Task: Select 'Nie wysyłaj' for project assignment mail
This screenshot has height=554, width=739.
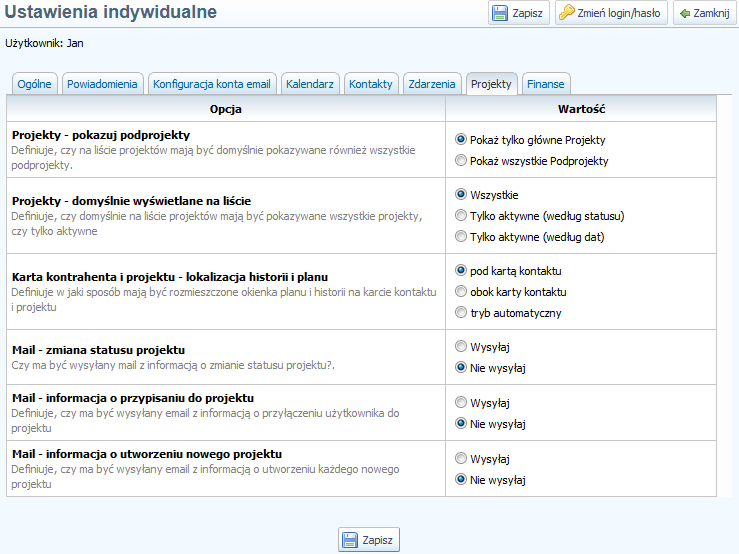Action: 461,423
